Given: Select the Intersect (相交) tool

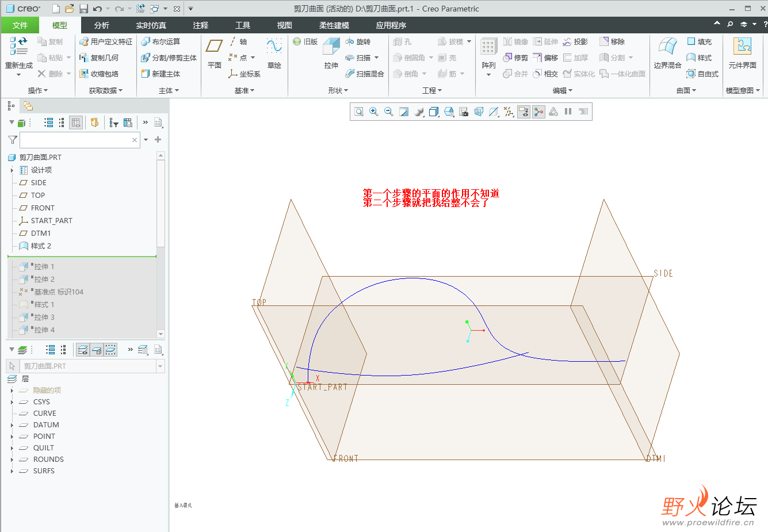Looking at the screenshot, I should [x=545, y=74].
